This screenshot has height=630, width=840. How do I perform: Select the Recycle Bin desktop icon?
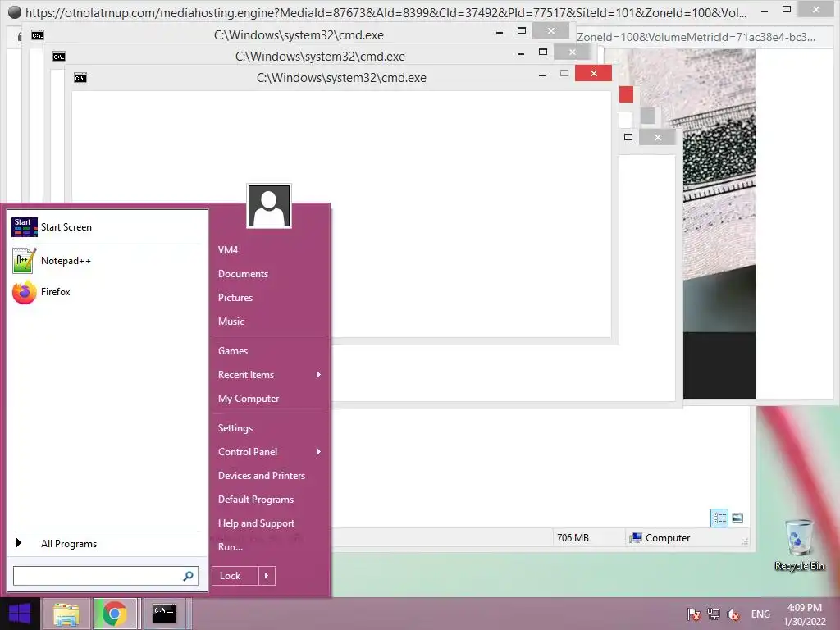tap(799, 546)
